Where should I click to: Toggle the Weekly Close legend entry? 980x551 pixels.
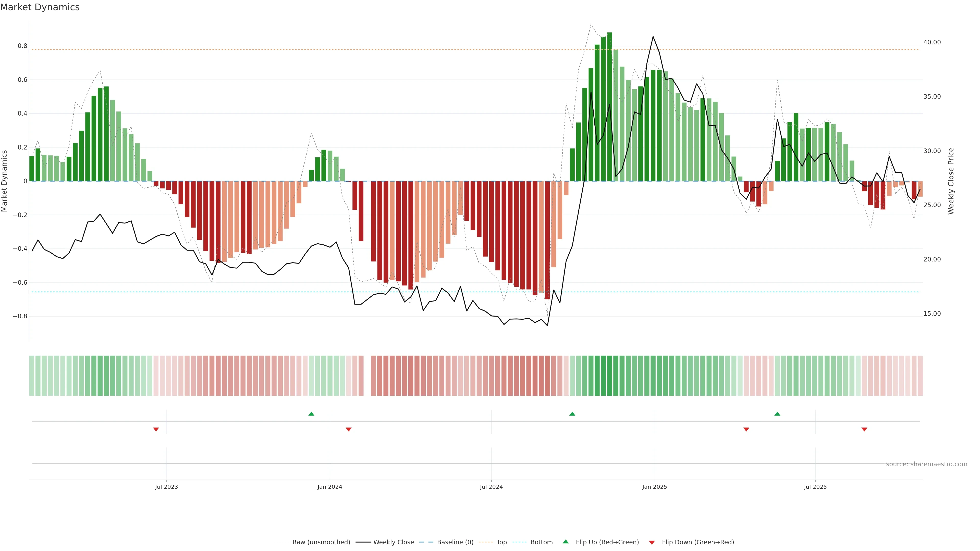393,542
